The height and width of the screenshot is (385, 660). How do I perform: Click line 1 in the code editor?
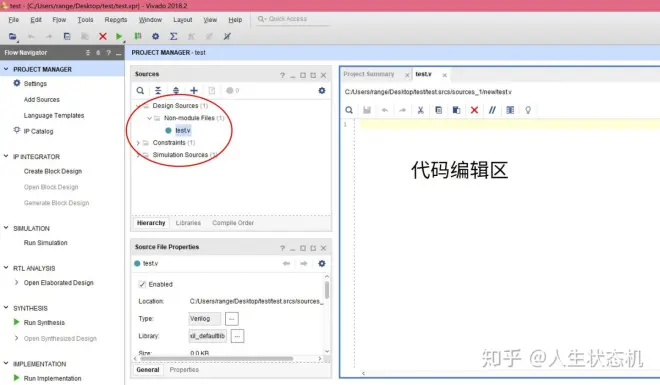tap(509, 125)
